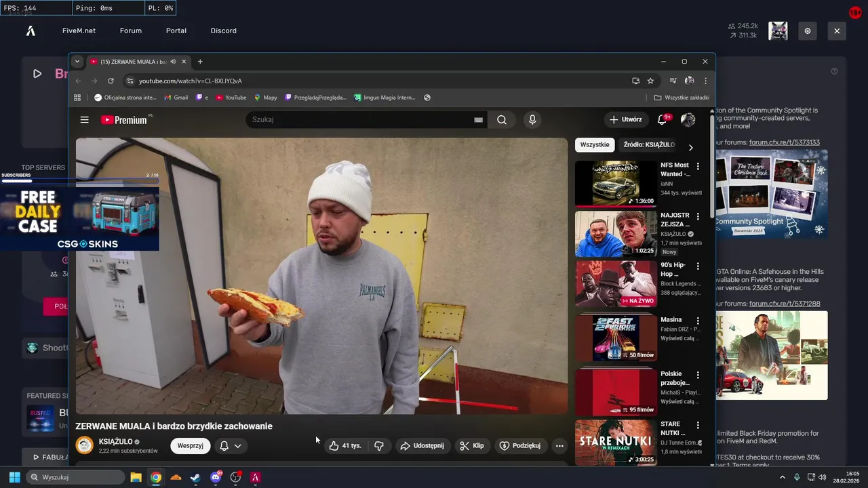Start voice search with the microphone
The height and width of the screenshot is (488, 868).
pyautogui.click(x=532, y=120)
